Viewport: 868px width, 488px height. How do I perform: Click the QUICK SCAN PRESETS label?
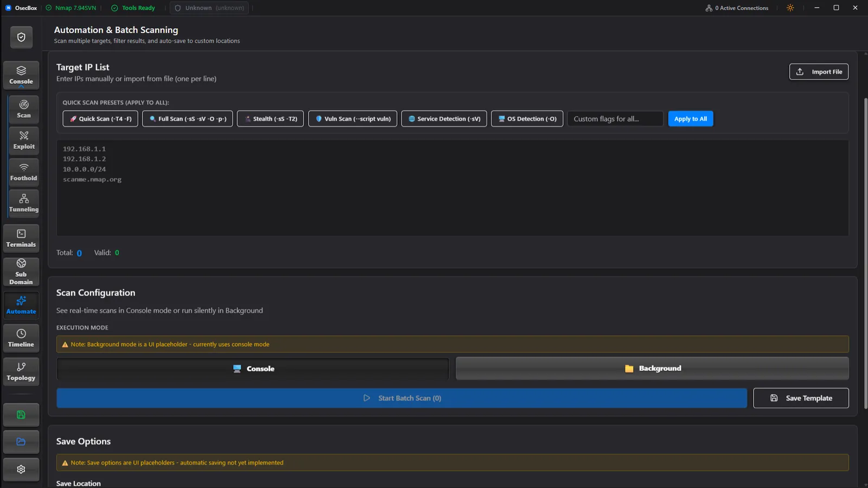tap(116, 103)
